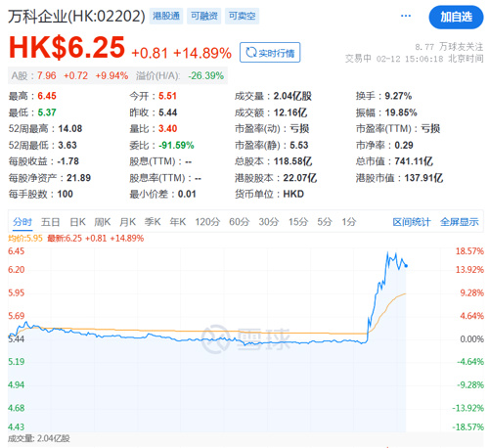Select the 15分 interval tab
Viewport: 489px width, 448px height.
[x=298, y=222]
